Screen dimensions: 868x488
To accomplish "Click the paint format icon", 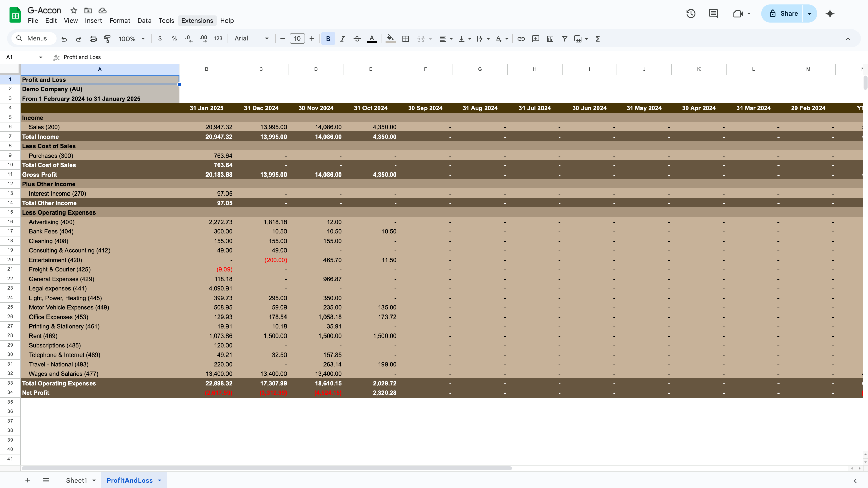I will [107, 39].
